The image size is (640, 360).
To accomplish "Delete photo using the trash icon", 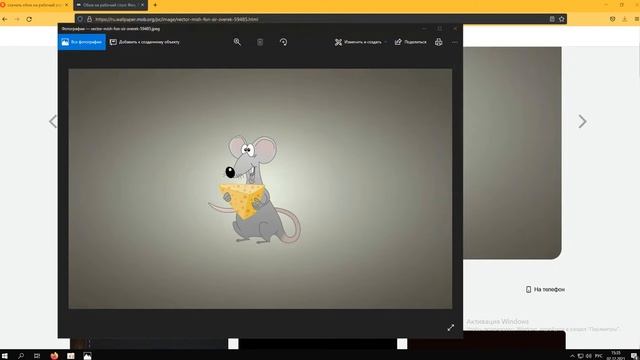I will tap(260, 42).
